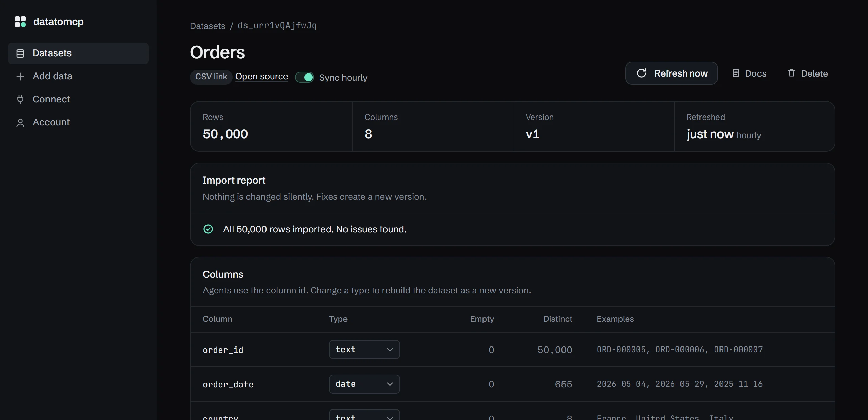Click the All 50,000 rows imported message
Screen dimensions: 868x420
point(315,229)
